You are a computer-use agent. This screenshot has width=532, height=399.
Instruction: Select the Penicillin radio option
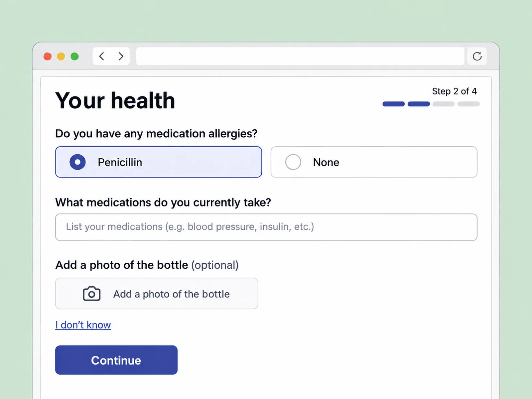click(159, 162)
